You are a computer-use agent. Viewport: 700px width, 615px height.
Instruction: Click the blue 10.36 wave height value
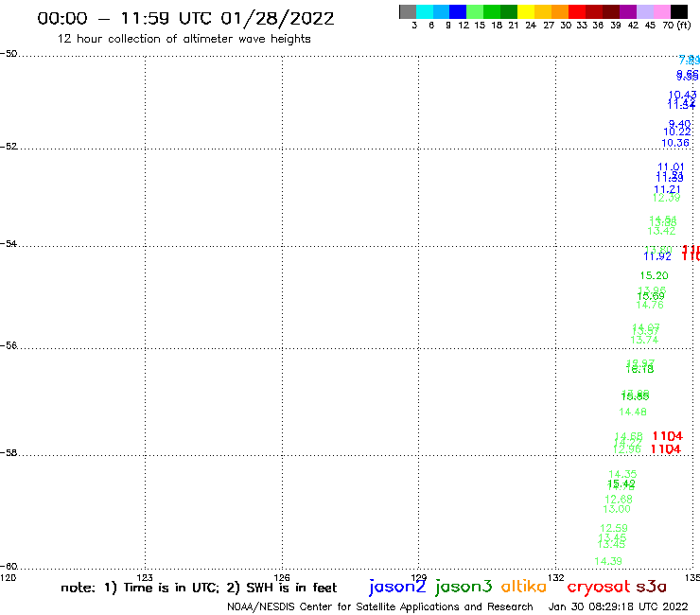[675, 143]
